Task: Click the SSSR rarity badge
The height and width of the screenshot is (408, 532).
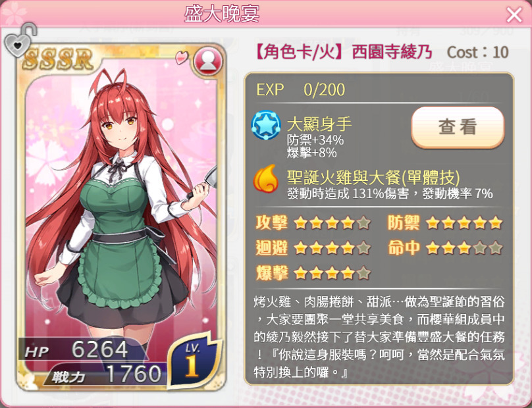Action: [x=58, y=60]
